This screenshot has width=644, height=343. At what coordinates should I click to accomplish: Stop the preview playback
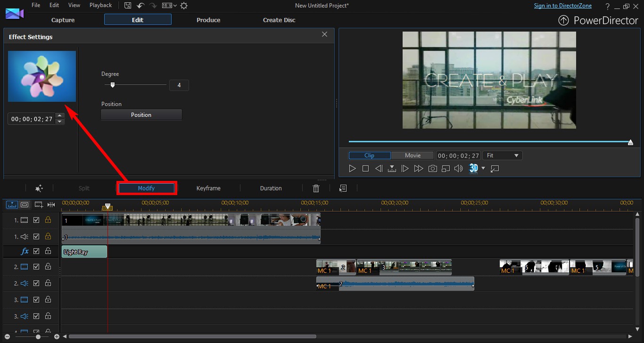click(x=365, y=168)
